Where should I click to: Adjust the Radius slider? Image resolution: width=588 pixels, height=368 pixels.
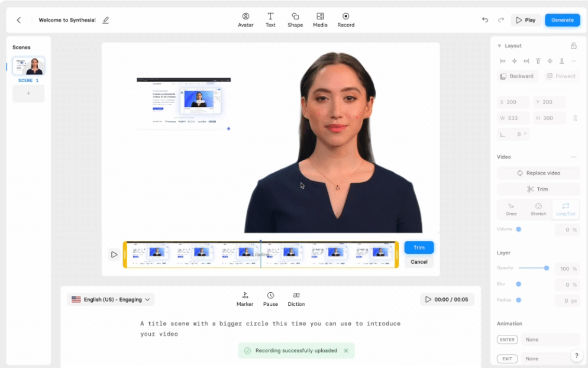tap(519, 300)
